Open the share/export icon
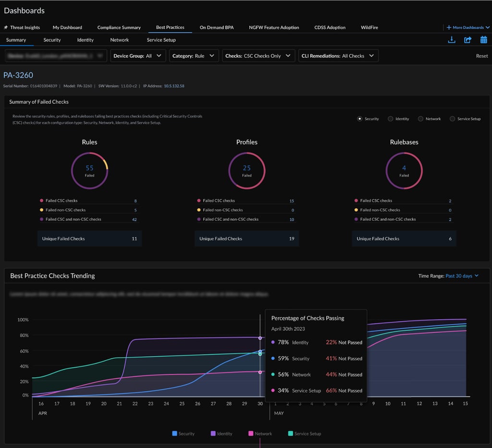Viewport: 492px width, 448px height. pyautogui.click(x=467, y=40)
